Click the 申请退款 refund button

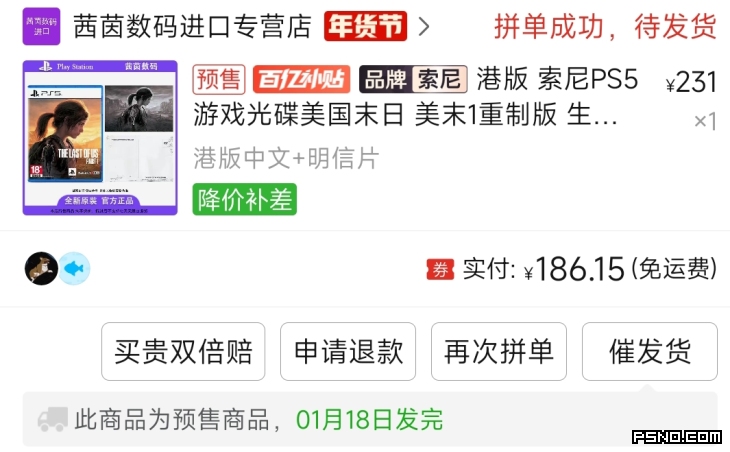point(348,351)
